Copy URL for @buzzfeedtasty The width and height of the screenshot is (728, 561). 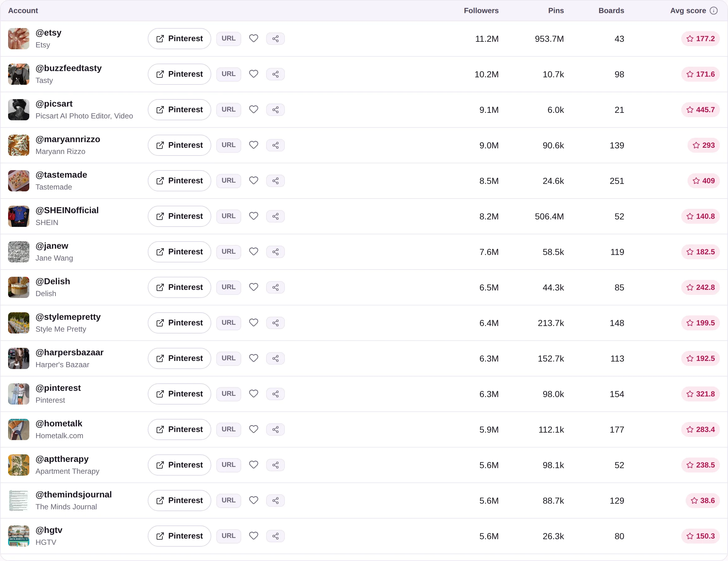click(x=229, y=74)
